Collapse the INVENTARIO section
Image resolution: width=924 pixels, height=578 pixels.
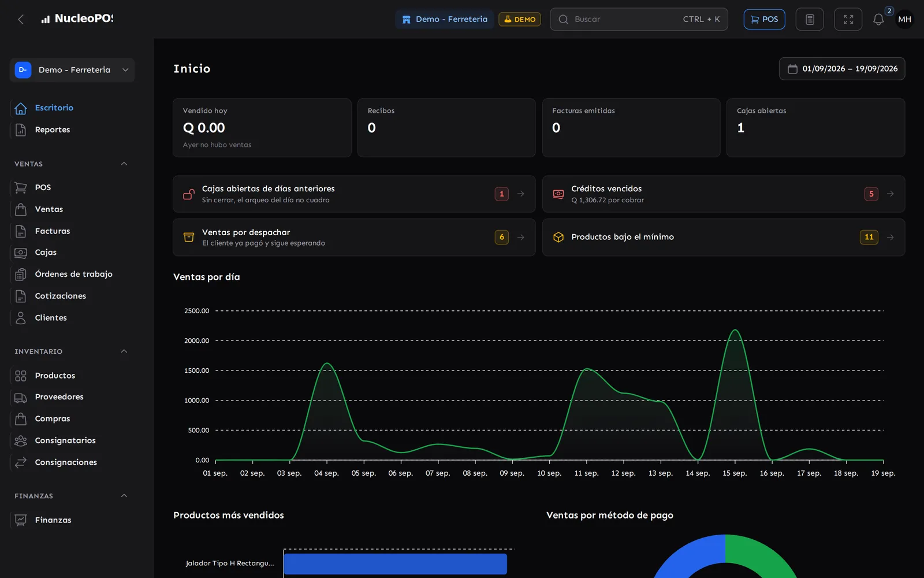(124, 351)
